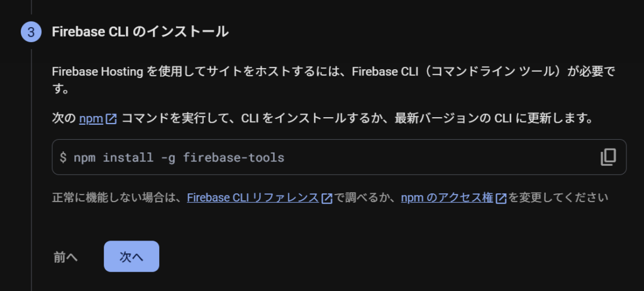Image resolution: width=644 pixels, height=291 pixels.
Task: Open the external-link icon beside npm
Action: (111, 118)
